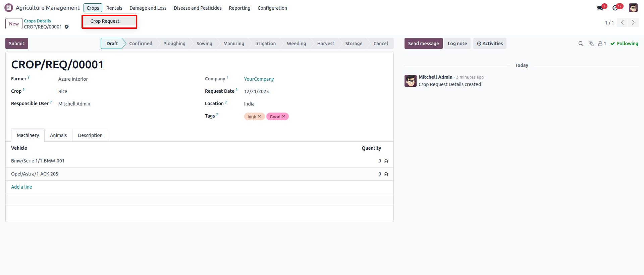Switch to the Animals tab
The image size is (644, 275).
(58, 135)
